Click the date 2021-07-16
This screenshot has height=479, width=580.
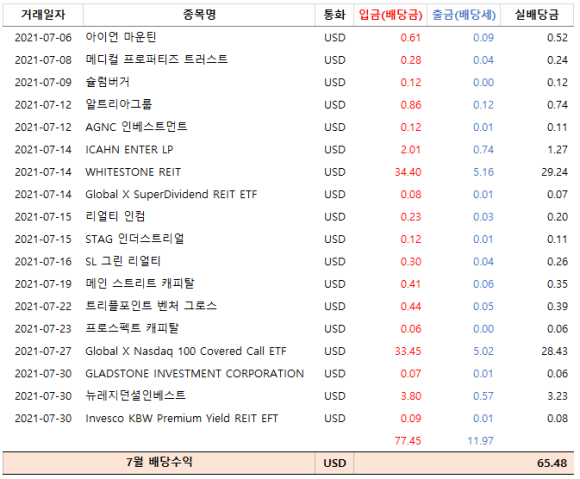coord(43,262)
